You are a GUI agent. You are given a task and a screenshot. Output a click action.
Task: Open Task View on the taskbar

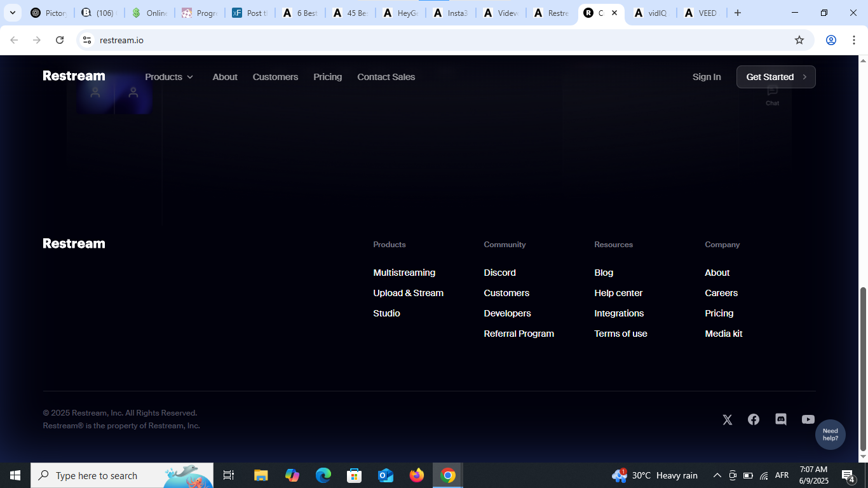229,475
